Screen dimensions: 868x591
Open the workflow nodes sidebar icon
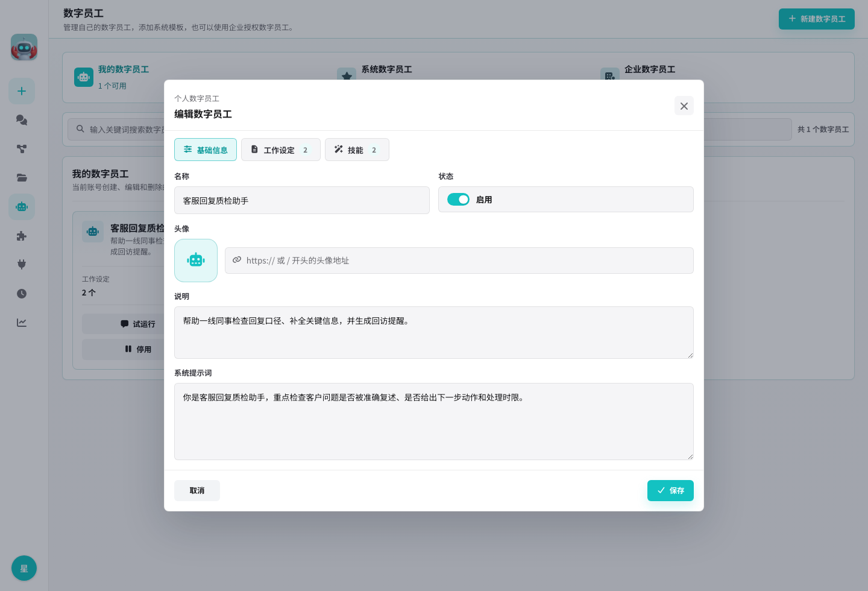[x=22, y=149]
